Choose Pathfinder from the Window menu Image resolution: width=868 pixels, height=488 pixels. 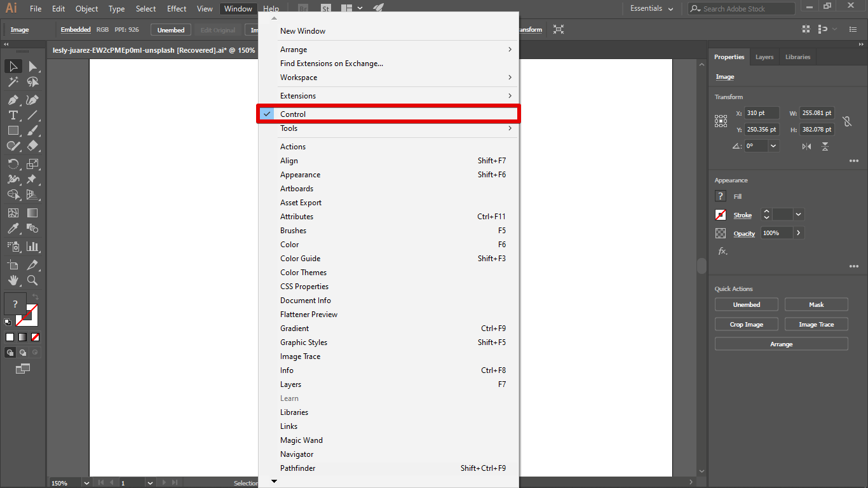[x=298, y=468]
